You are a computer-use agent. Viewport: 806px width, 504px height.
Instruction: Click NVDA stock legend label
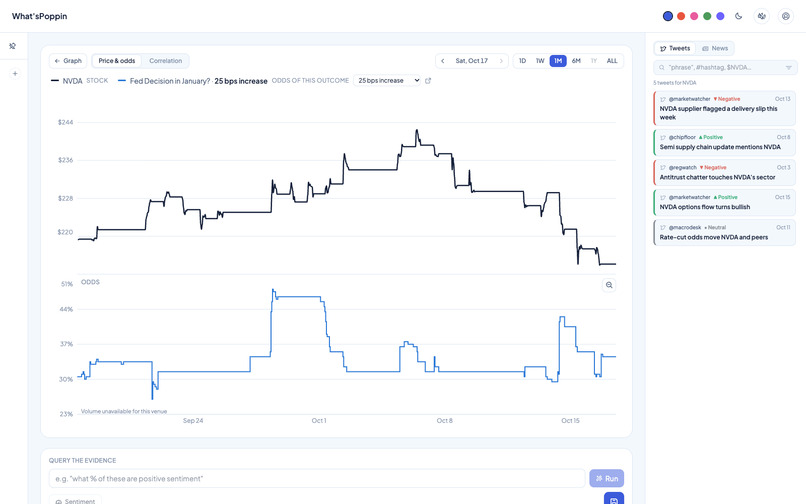79,81
